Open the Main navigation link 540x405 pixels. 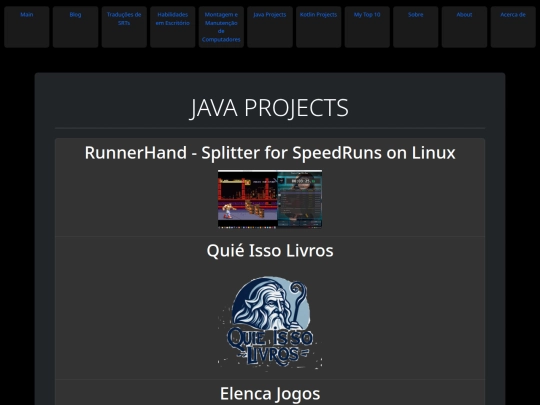click(27, 14)
